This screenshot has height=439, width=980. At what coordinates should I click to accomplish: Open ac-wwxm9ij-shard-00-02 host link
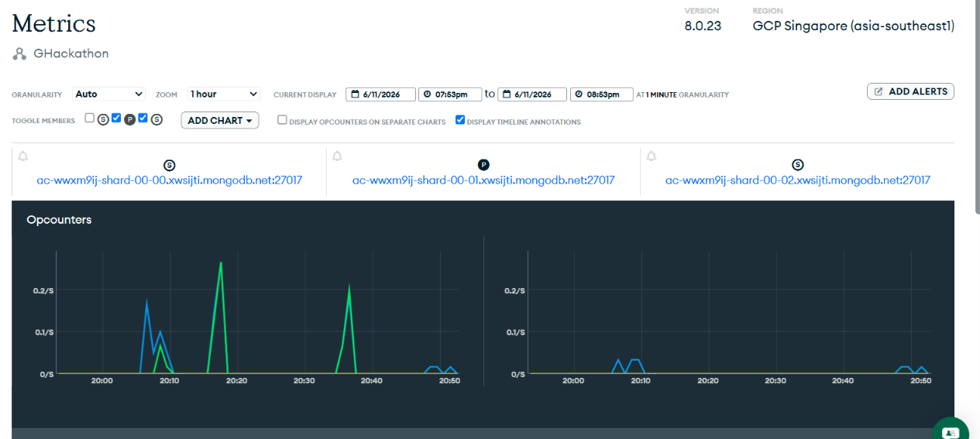coord(798,180)
